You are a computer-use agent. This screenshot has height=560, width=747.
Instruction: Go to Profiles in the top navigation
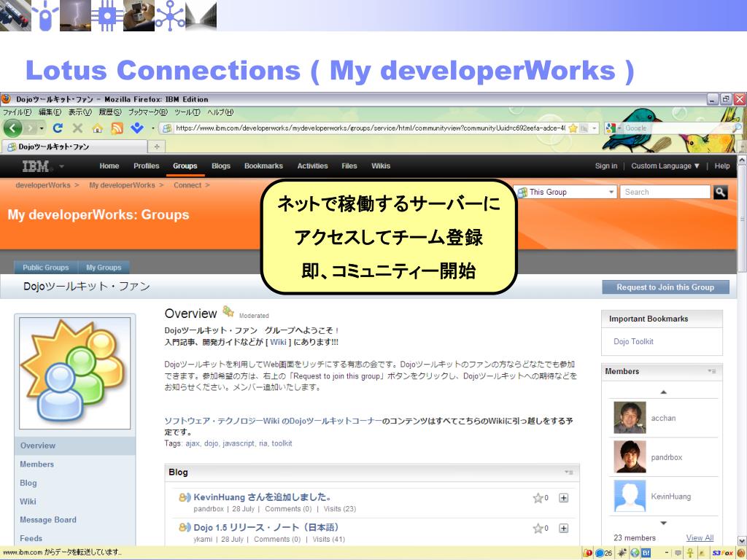coord(146,166)
